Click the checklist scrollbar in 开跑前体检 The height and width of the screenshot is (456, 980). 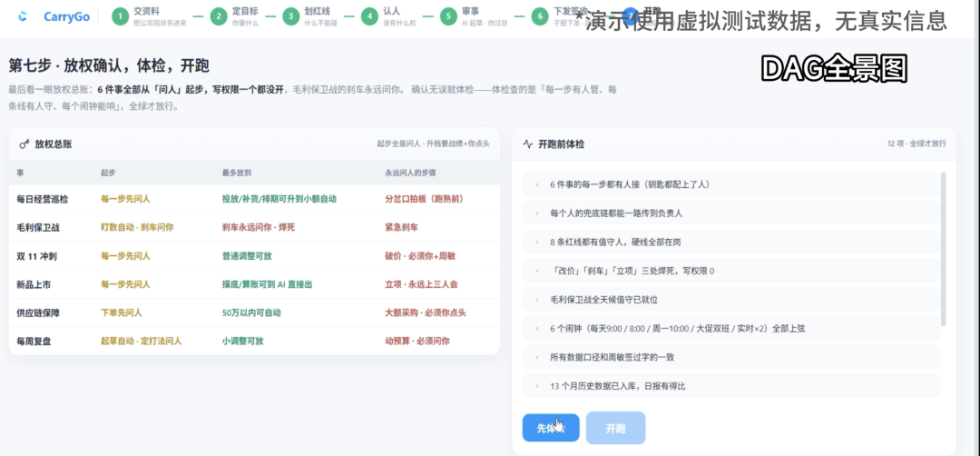pos(943,249)
